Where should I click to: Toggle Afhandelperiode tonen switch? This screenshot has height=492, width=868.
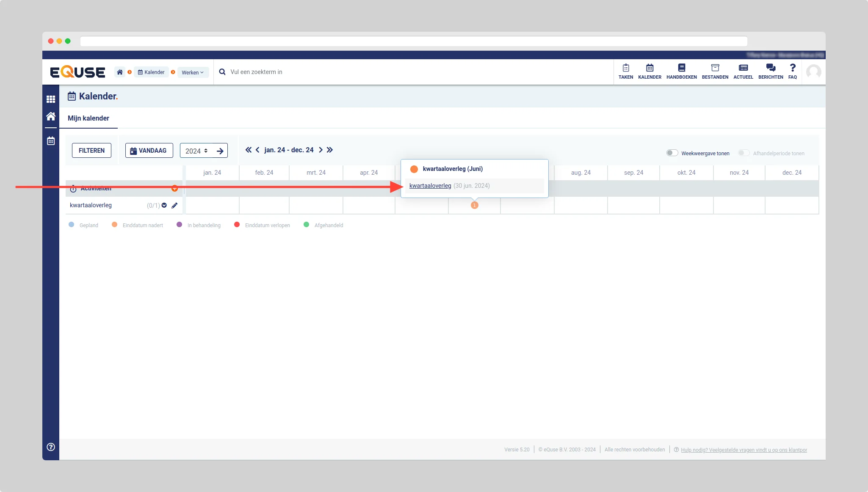point(744,153)
